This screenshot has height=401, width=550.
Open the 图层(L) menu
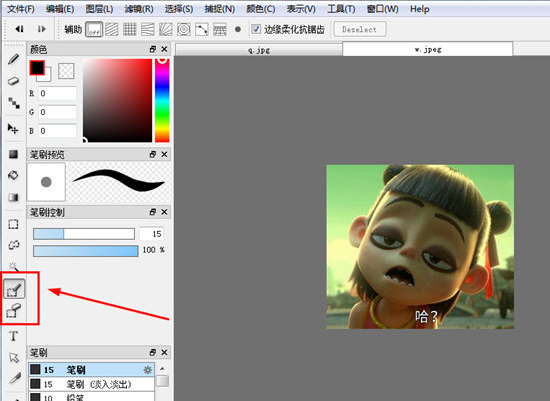click(99, 9)
